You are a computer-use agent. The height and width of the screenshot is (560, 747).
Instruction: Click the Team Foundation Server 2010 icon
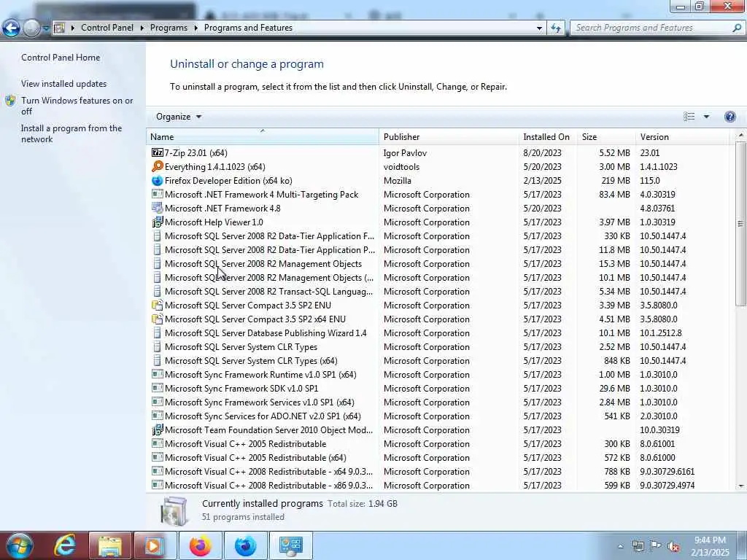(158, 430)
